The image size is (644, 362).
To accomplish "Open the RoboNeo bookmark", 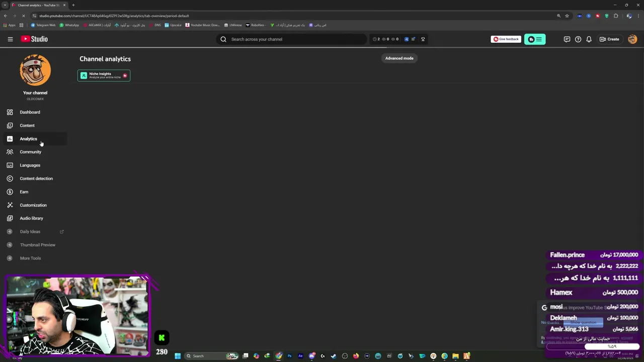I will pos(256,25).
